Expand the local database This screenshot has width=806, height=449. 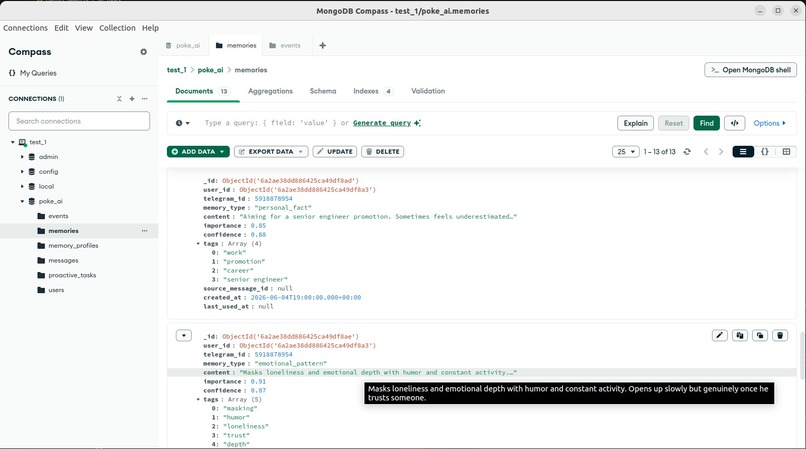[22, 187]
